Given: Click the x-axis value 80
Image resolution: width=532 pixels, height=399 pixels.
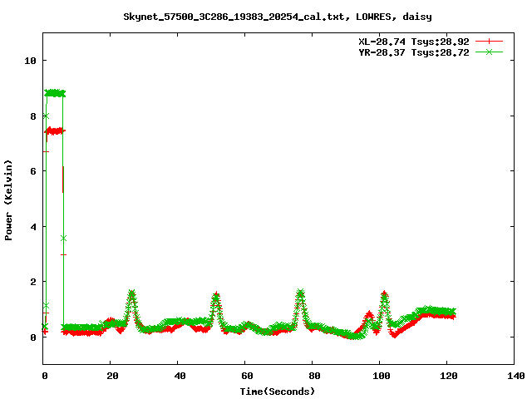Looking at the screenshot, I should [x=314, y=376].
